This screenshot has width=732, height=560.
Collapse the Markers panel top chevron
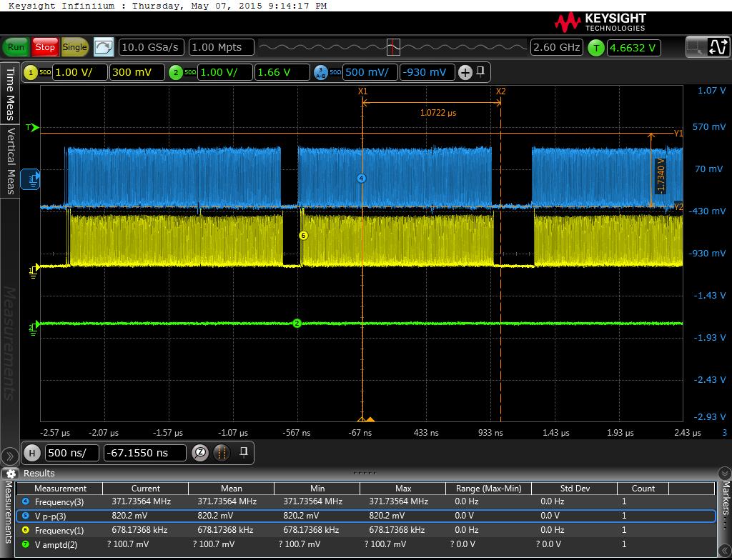click(723, 474)
